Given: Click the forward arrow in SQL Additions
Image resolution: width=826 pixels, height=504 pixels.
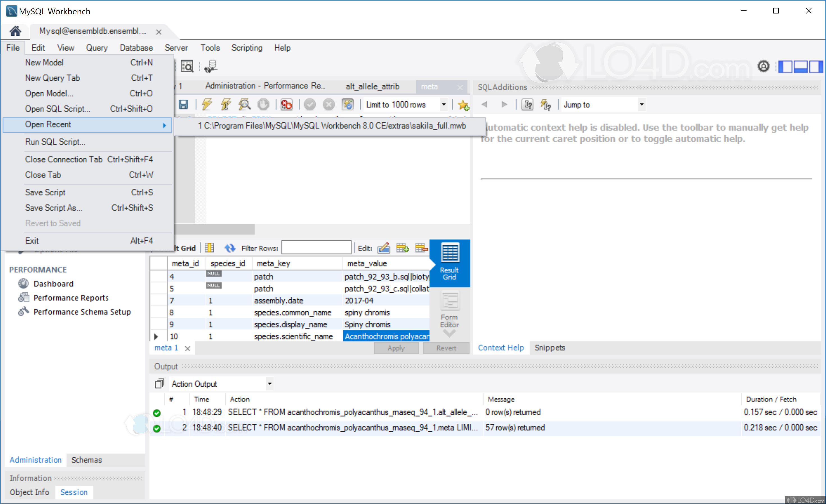Looking at the screenshot, I should (504, 104).
